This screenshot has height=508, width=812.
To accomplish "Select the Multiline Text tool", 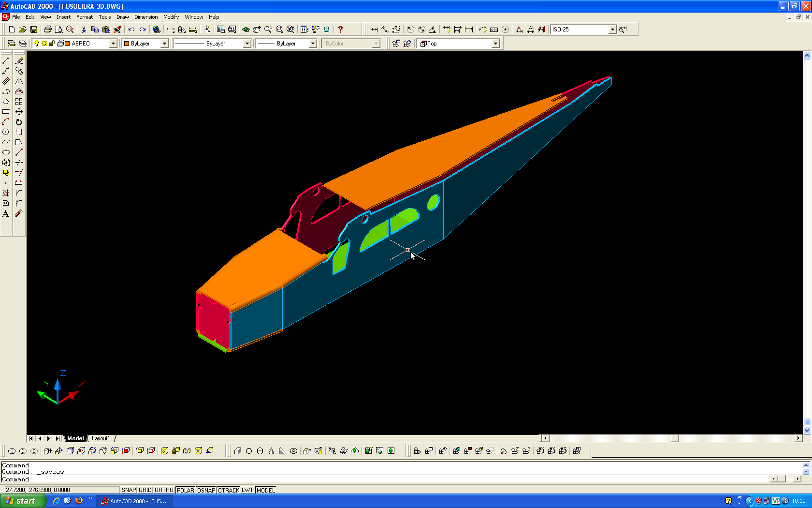I will click(x=6, y=214).
